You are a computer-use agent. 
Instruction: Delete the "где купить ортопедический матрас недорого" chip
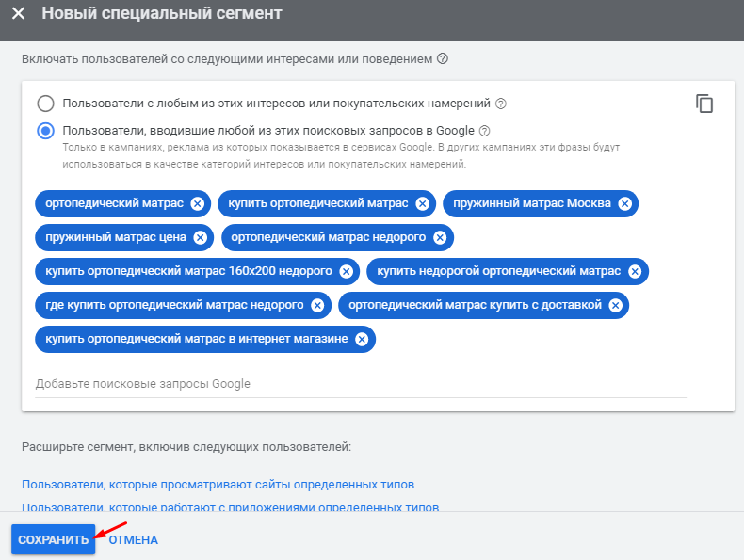317,305
